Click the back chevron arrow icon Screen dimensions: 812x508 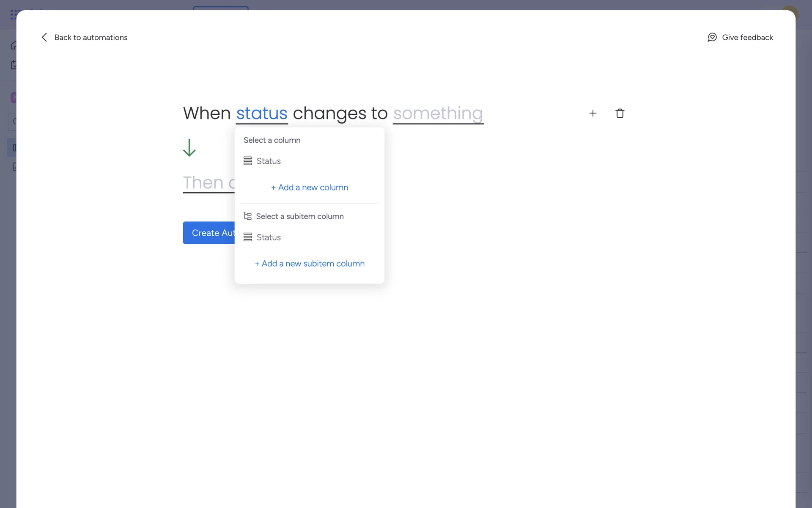click(44, 37)
